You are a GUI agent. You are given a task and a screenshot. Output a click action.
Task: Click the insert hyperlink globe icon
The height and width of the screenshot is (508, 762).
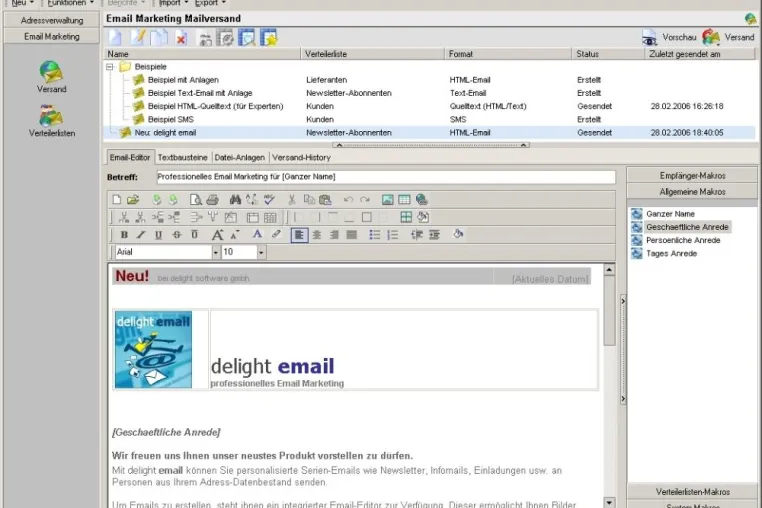(x=422, y=199)
